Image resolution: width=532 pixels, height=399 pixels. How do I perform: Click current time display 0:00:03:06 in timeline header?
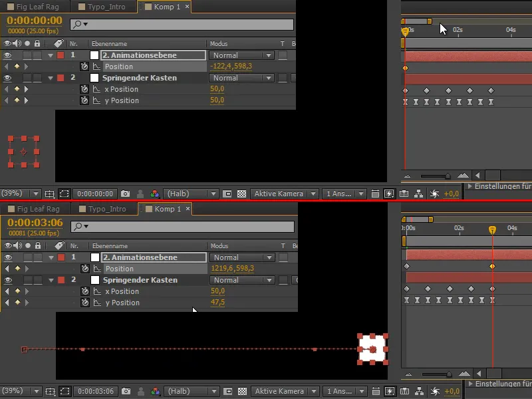coord(35,223)
